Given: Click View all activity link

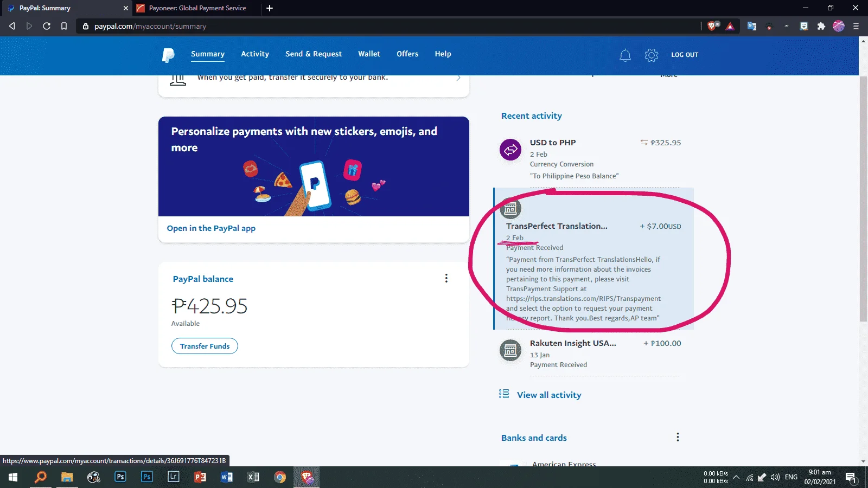Looking at the screenshot, I should pos(549,395).
